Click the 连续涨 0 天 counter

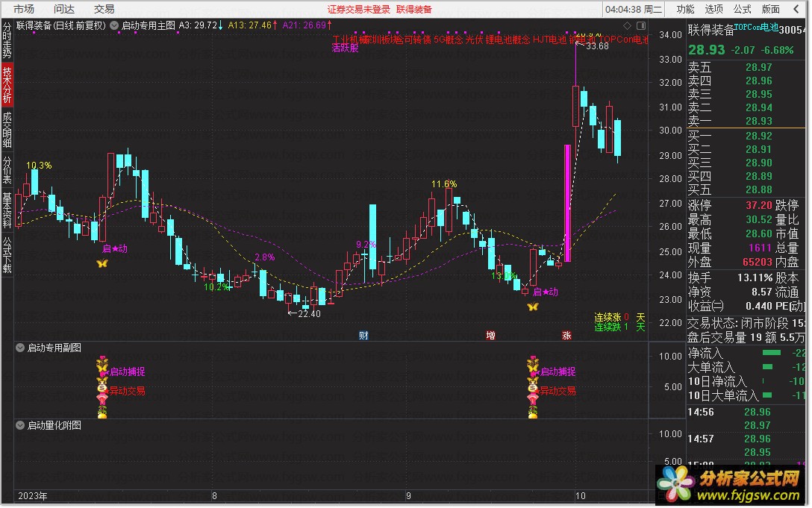(x=619, y=317)
